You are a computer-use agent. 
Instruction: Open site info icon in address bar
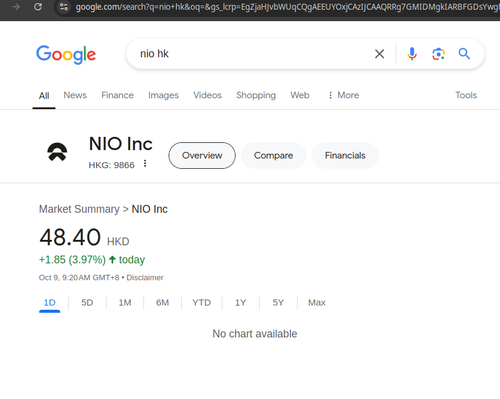[x=63, y=7]
